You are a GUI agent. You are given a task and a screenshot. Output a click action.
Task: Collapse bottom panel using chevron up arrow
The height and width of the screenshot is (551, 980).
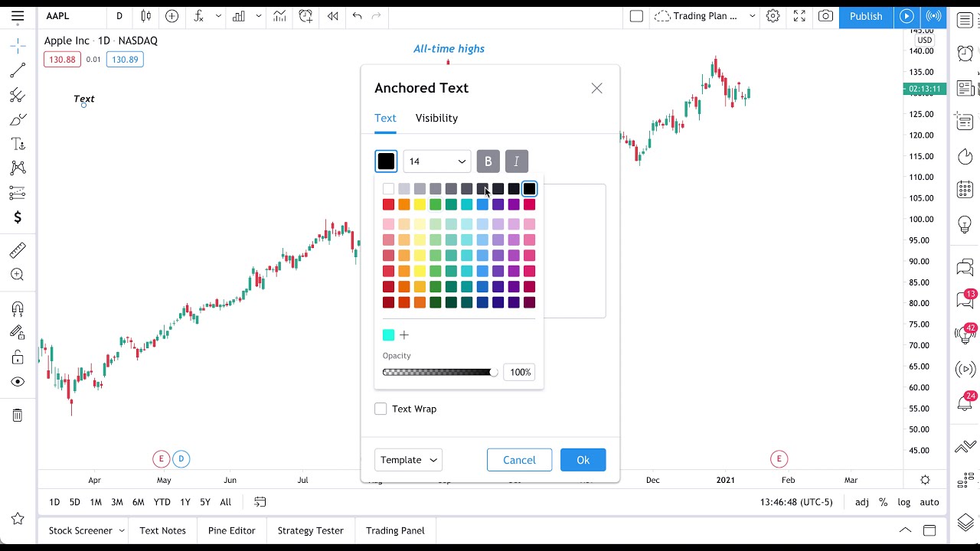point(905,530)
